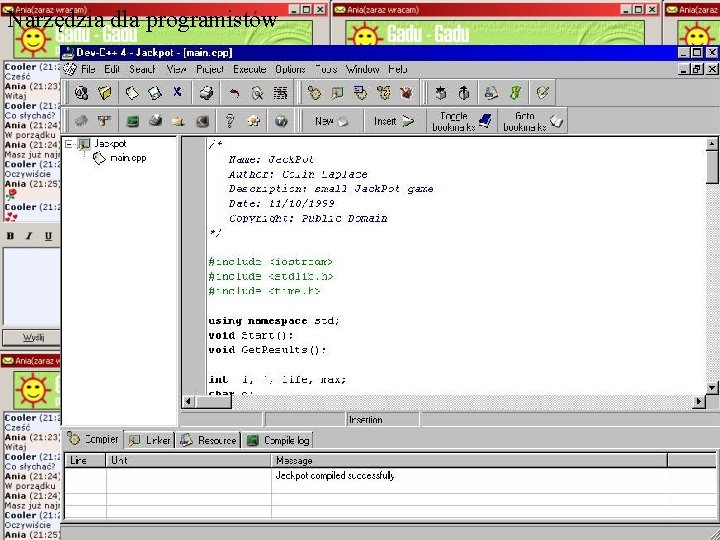Collapse the Jackpot project tree node

coord(69,144)
